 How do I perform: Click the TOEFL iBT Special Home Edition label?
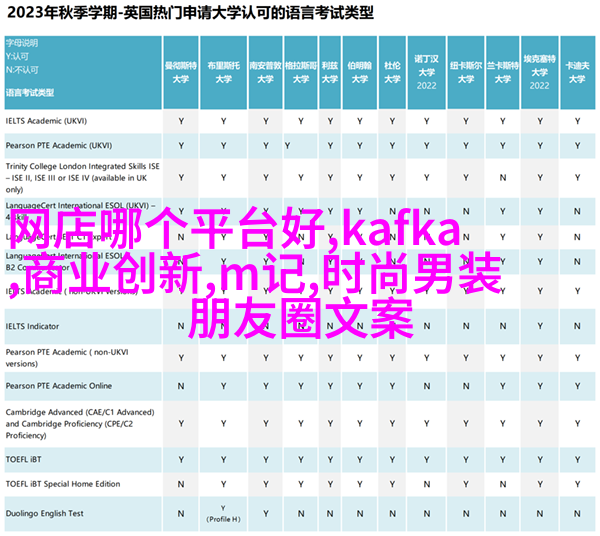(63, 484)
